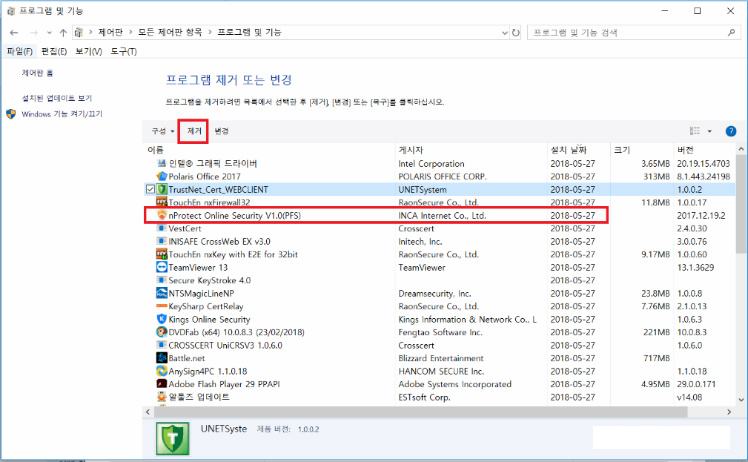Click the NTSMagicLineNP icon

click(x=162, y=293)
